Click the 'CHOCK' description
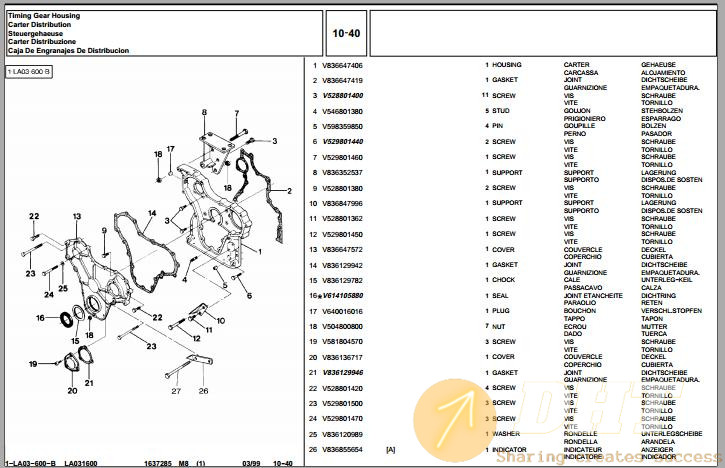 [x=504, y=280]
